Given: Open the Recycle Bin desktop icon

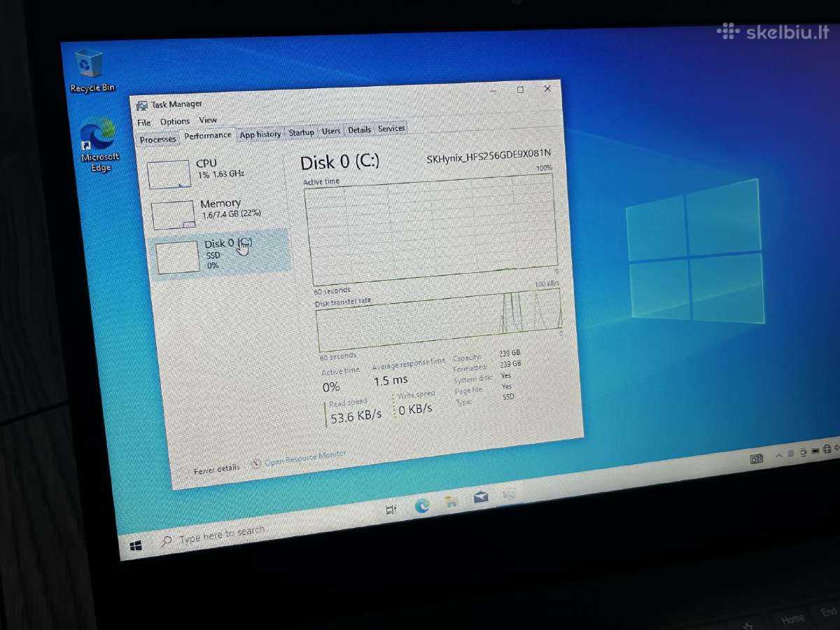Looking at the screenshot, I should click(90, 70).
